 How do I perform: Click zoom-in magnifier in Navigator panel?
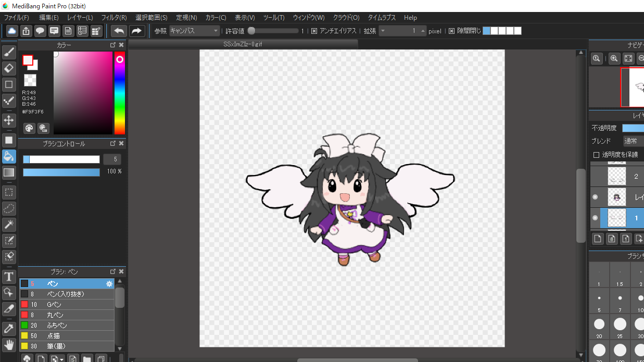coord(614,59)
